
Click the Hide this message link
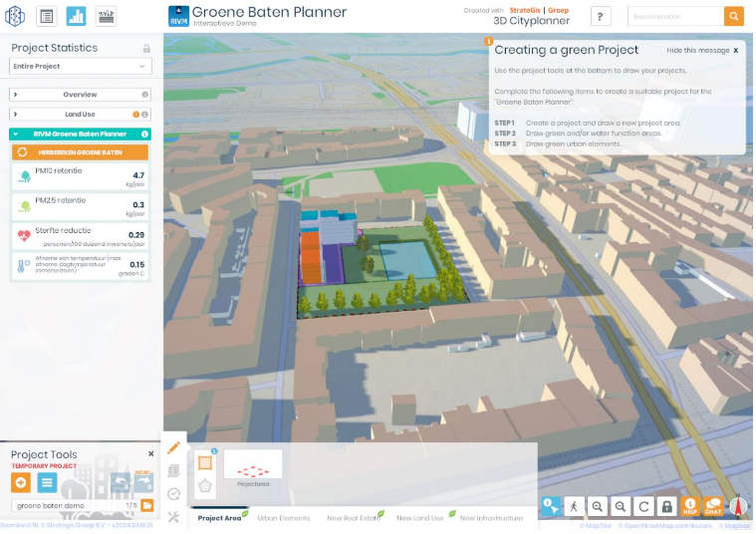tap(698, 50)
